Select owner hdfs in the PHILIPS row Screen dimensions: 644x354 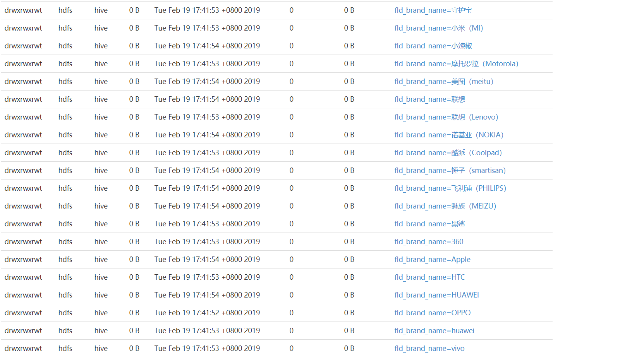(65, 188)
